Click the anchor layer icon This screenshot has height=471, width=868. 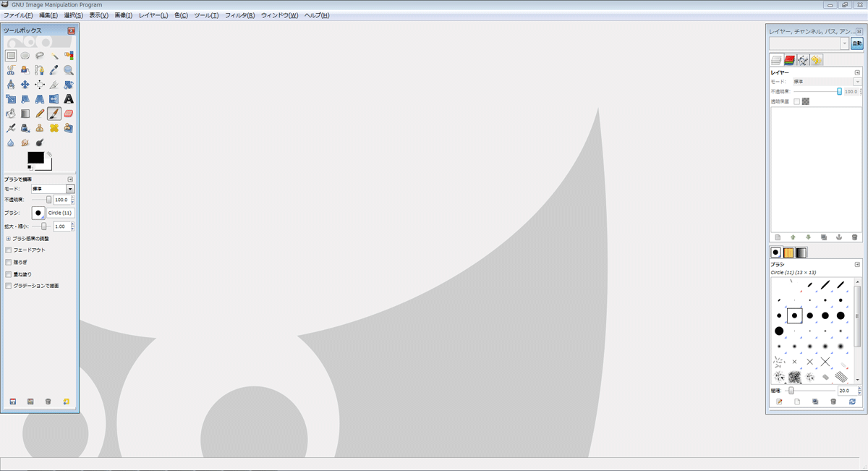[839, 237]
